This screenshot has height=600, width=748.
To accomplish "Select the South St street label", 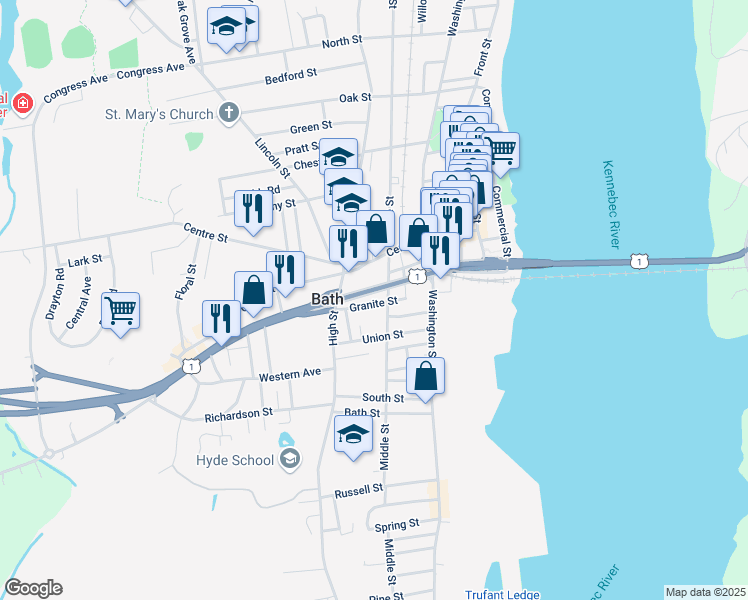I will click(383, 397).
